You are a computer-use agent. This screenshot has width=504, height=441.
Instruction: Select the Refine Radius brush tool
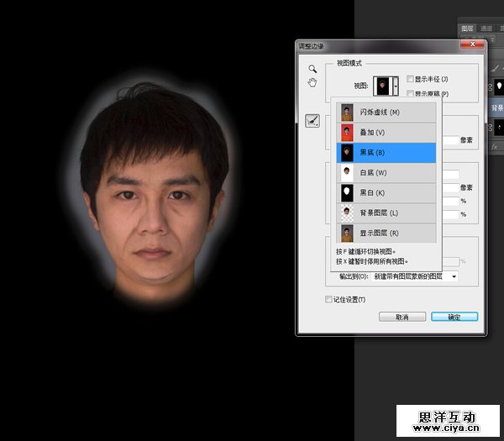[x=312, y=121]
